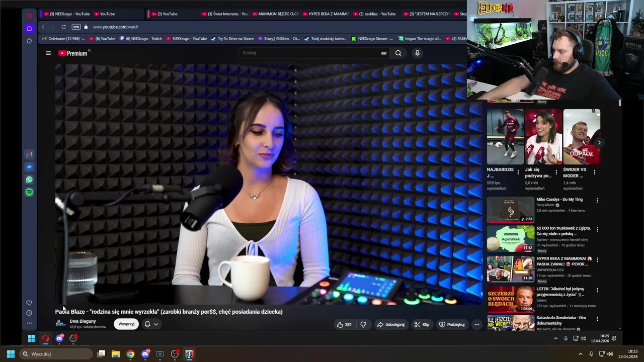
Task: Dislike the video
Action: pyautogui.click(x=363, y=324)
